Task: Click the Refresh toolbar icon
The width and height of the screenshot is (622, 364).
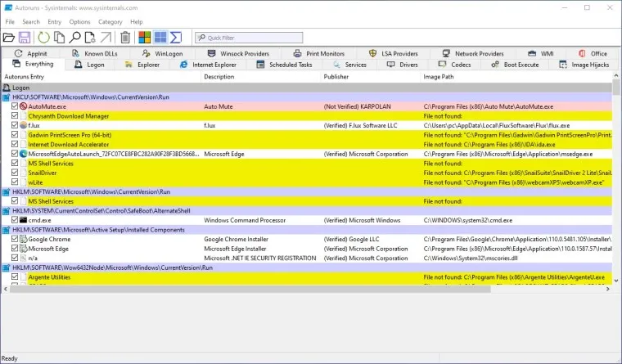Action: tap(43, 38)
